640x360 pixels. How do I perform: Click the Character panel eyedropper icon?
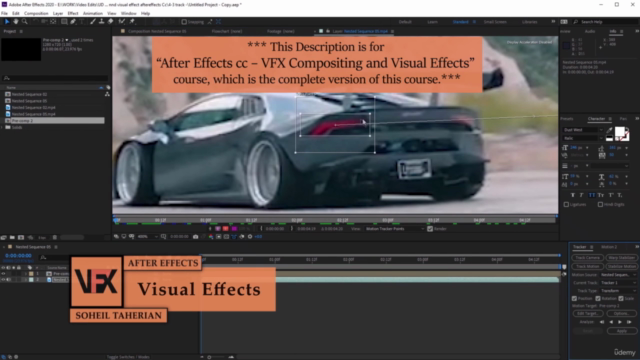[609, 130]
